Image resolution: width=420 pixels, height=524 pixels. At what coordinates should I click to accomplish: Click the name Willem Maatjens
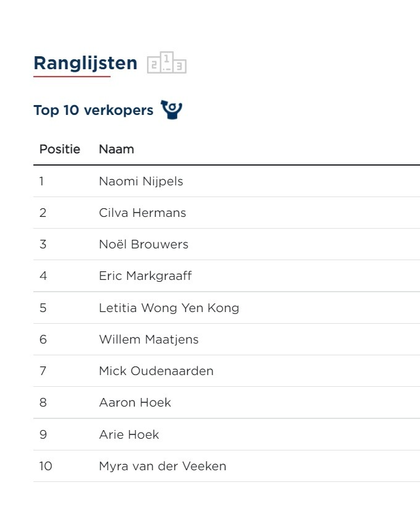coord(148,339)
